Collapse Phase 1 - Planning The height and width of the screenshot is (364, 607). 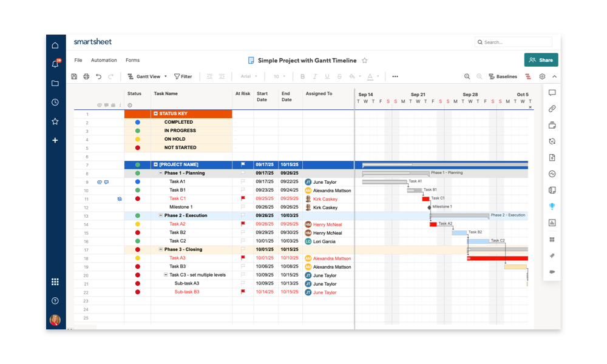[161, 173]
